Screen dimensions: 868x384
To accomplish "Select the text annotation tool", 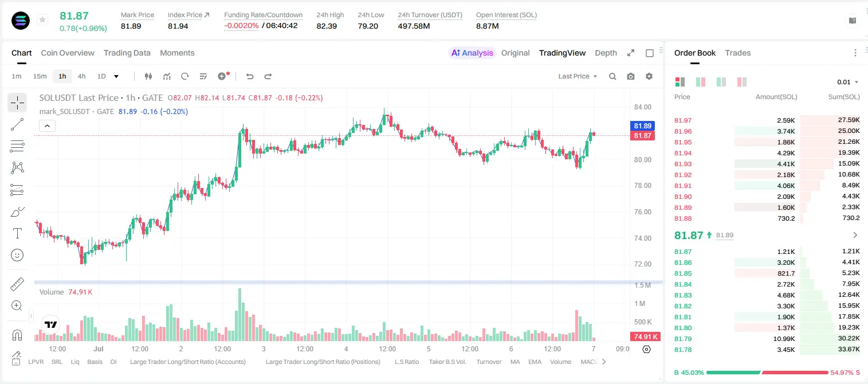I will [17, 233].
